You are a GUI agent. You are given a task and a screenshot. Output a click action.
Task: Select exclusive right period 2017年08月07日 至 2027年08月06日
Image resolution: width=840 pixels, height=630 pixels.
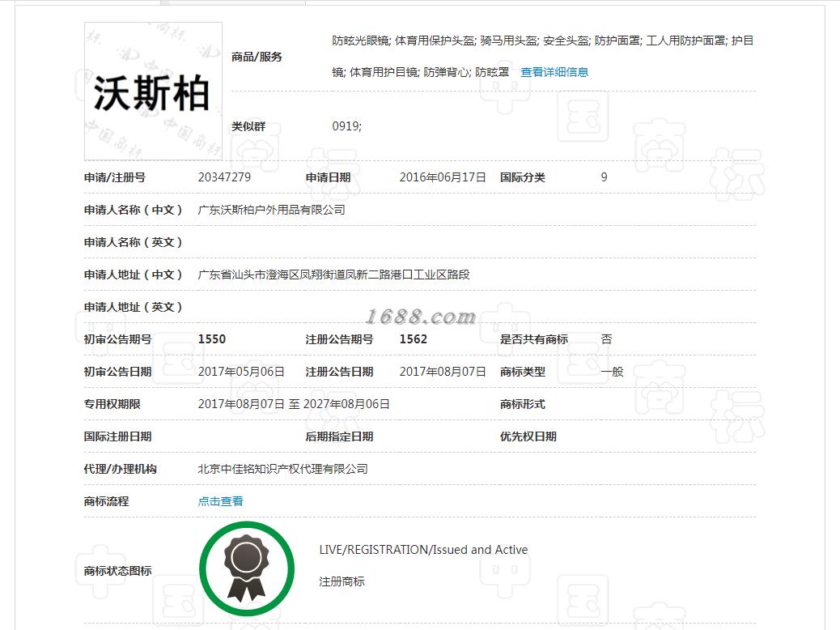tap(294, 404)
